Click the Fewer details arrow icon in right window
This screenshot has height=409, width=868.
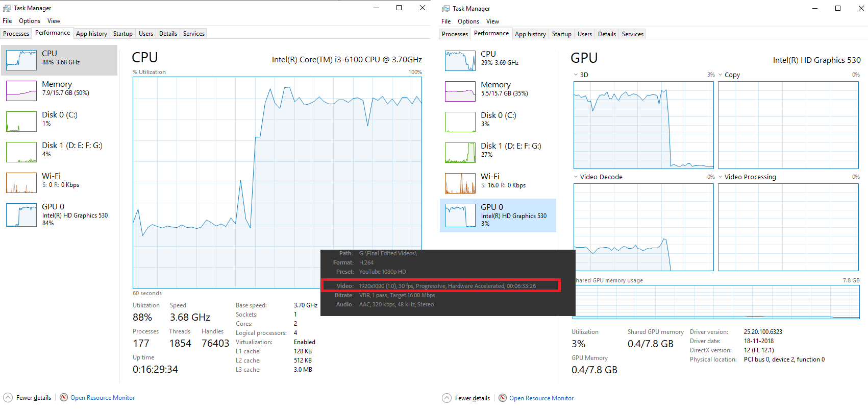pos(447,398)
